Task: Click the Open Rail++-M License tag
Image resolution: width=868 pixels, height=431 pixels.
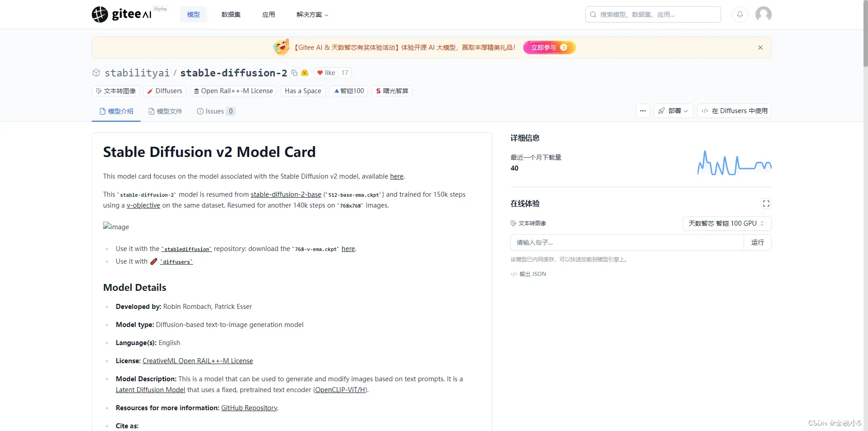Action: point(233,91)
